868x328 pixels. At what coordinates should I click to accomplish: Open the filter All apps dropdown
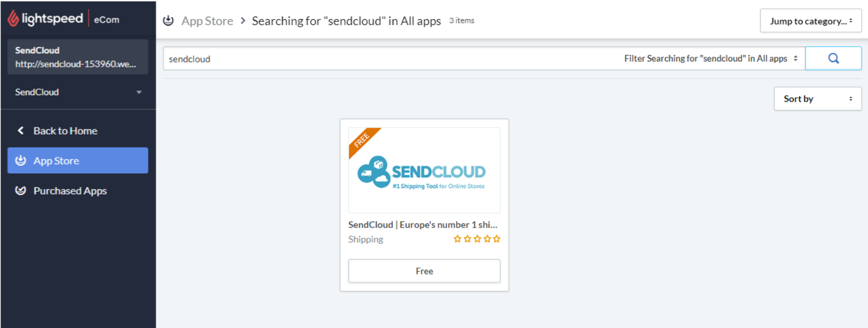pos(711,58)
